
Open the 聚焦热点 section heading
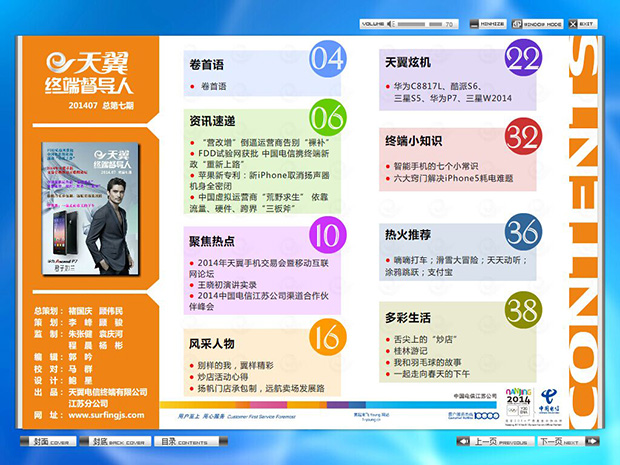pyautogui.click(x=212, y=241)
